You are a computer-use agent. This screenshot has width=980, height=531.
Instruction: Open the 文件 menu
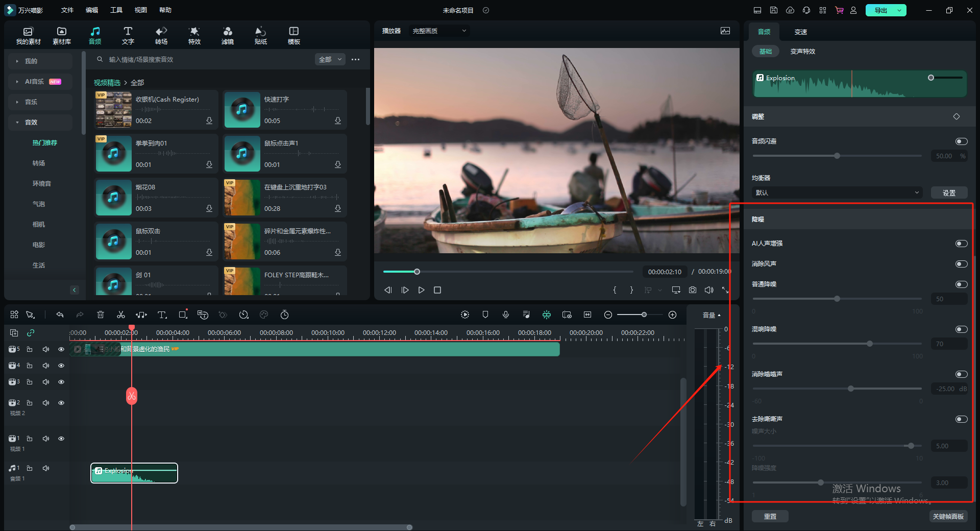(x=67, y=10)
